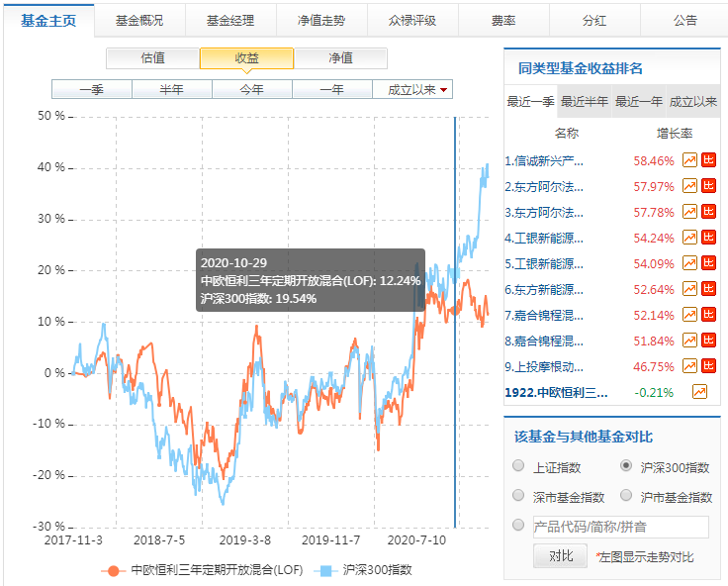Click trend icon for 1922.中欧恒利三 row

point(700,392)
